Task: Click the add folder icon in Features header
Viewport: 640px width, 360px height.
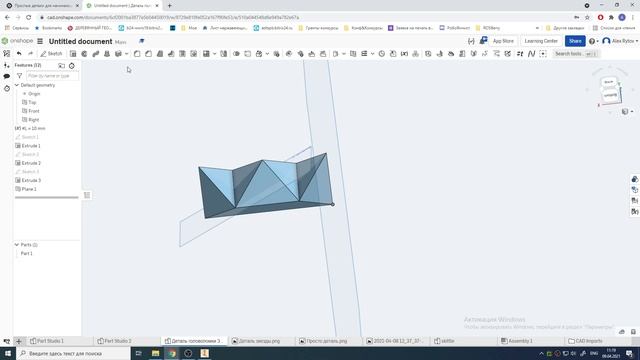Action: (61, 65)
